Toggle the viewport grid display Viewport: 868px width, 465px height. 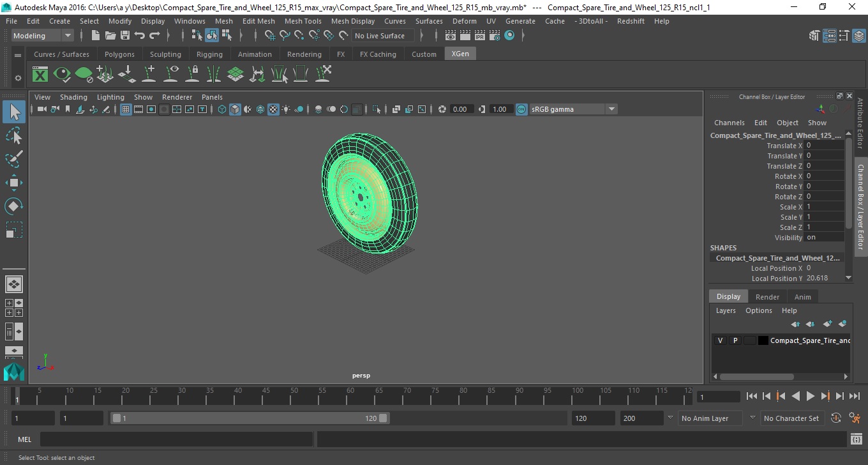pyautogui.click(x=126, y=109)
